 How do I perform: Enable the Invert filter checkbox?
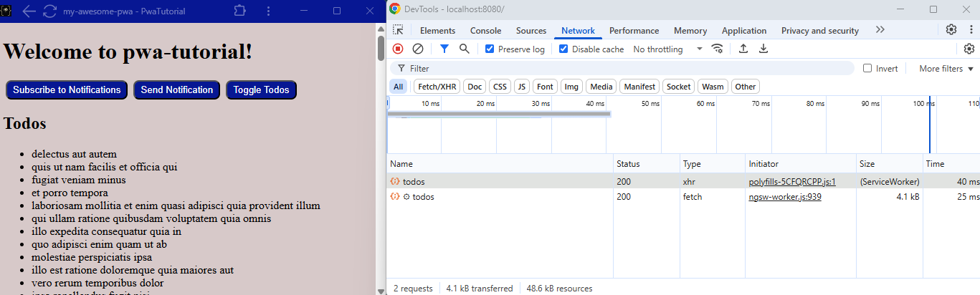click(x=867, y=68)
